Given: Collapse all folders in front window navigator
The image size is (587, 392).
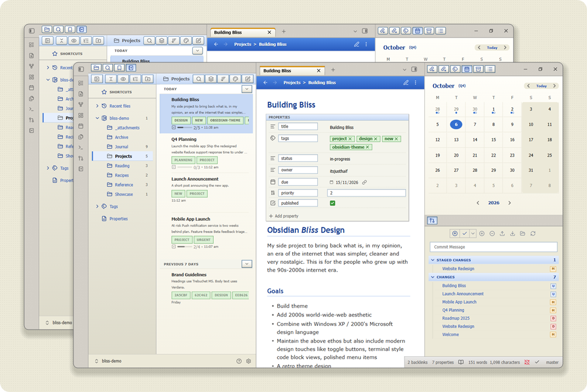Looking at the screenshot, I should coord(110,79).
